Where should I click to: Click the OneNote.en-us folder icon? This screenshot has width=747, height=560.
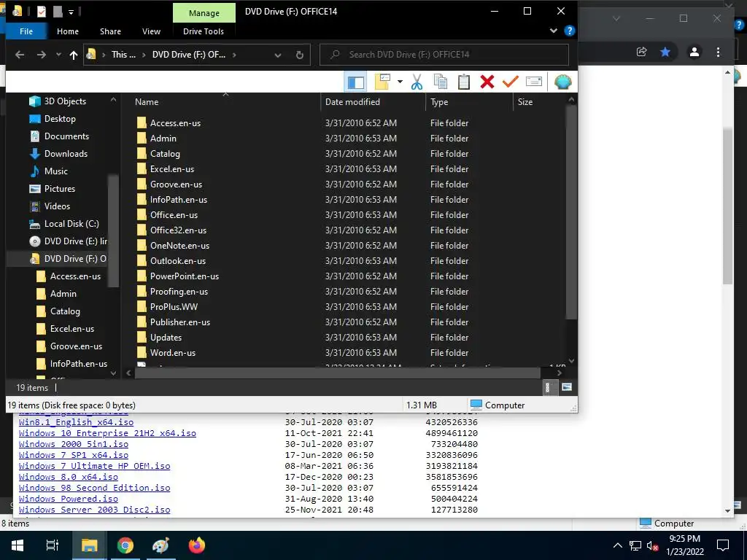point(142,246)
